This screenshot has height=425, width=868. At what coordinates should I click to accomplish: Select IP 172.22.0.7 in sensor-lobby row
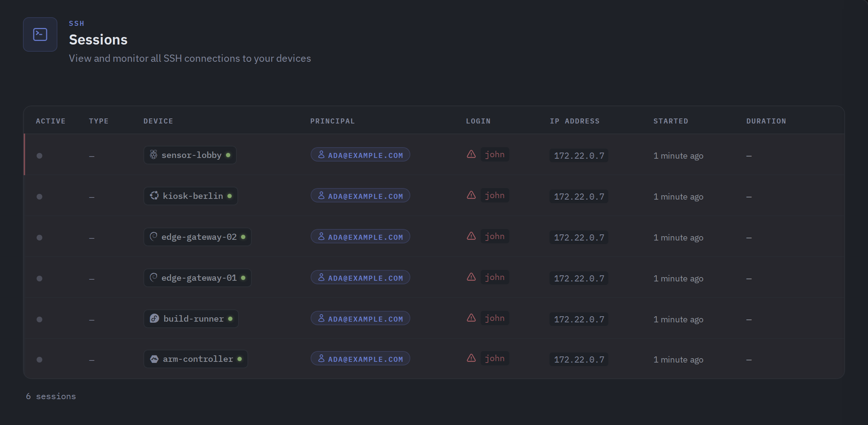coord(579,156)
